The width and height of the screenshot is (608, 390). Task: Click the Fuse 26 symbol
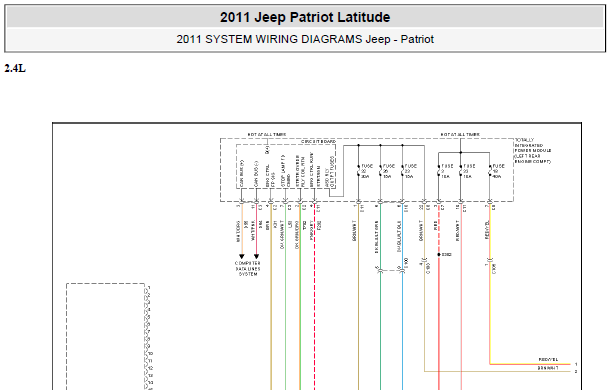(x=380, y=171)
